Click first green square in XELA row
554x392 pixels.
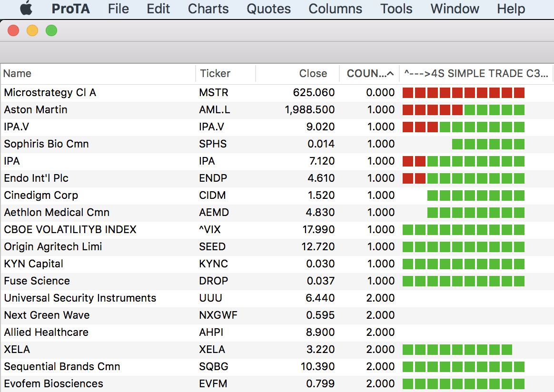point(408,350)
